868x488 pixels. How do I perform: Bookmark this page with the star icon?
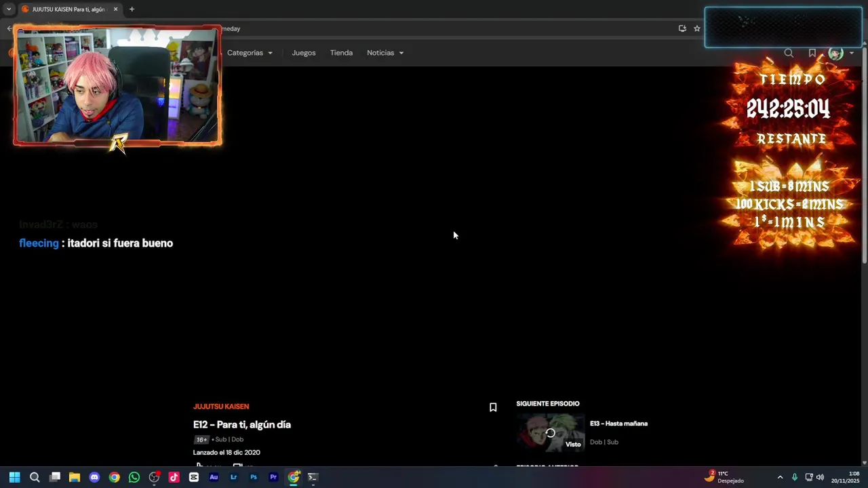[696, 28]
